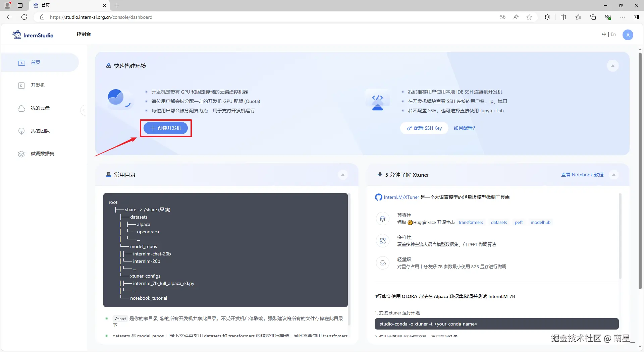Image resolution: width=644 pixels, height=352 pixels.
Task: Click openoraca in directory tree
Action: (x=148, y=232)
